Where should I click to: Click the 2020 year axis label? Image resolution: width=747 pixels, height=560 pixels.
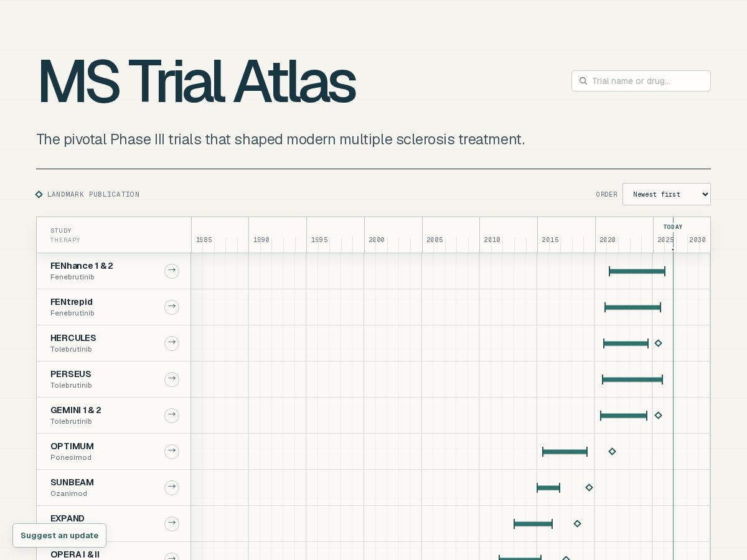coord(608,240)
